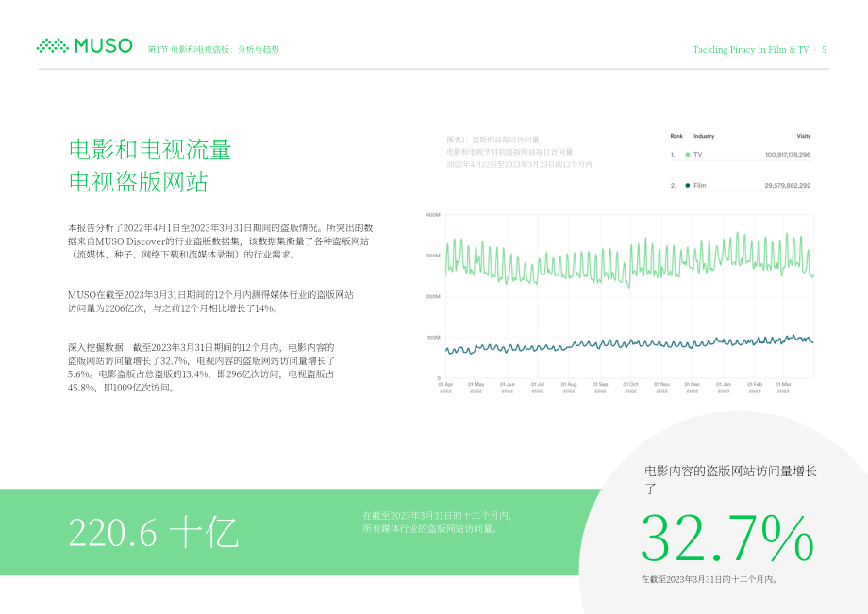Click the '01 Jan 2023' x-axis label
This screenshot has height=614, width=868.
coord(724,388)
